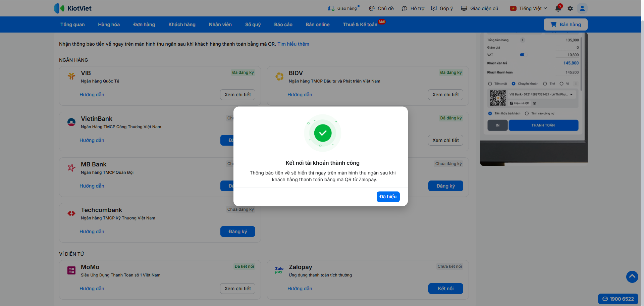Toggle Hiện mã QR in the preview

519,103
